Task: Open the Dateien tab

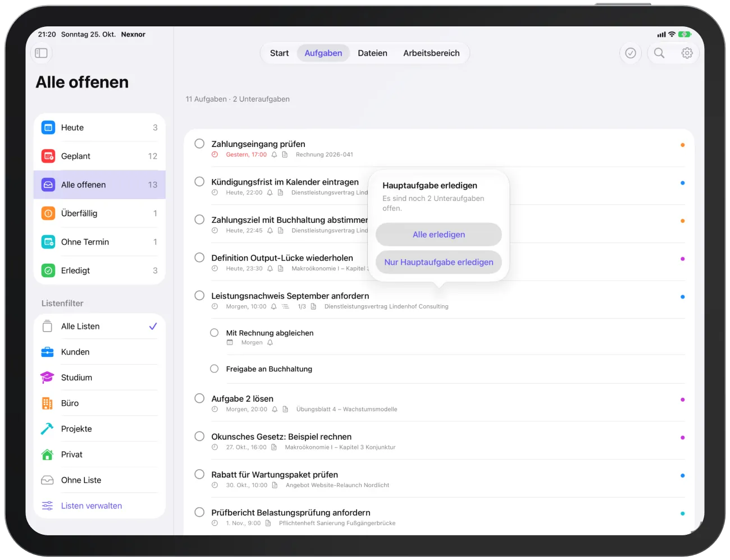Action: (x=372, y=53)
